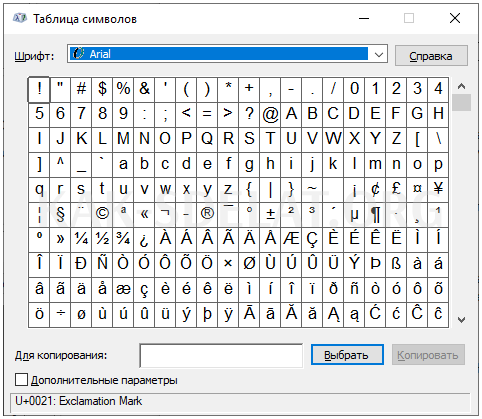Choose the one quarter ¼ fraction

(x=81, y=239)
